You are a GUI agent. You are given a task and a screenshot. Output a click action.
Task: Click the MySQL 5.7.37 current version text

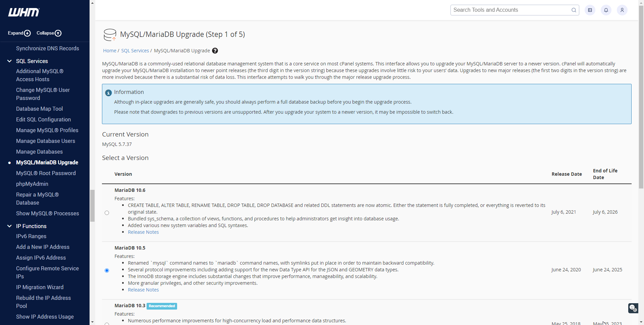pos(117,144)
